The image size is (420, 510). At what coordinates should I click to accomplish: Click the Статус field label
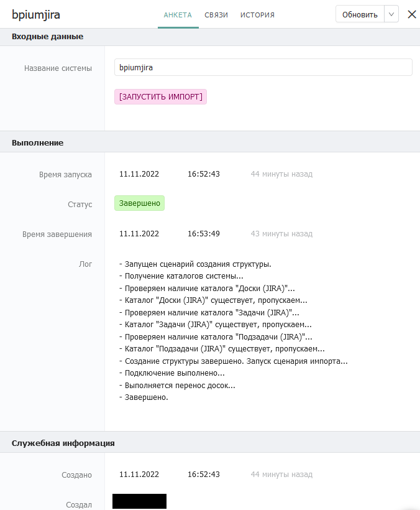coord(80,205)
